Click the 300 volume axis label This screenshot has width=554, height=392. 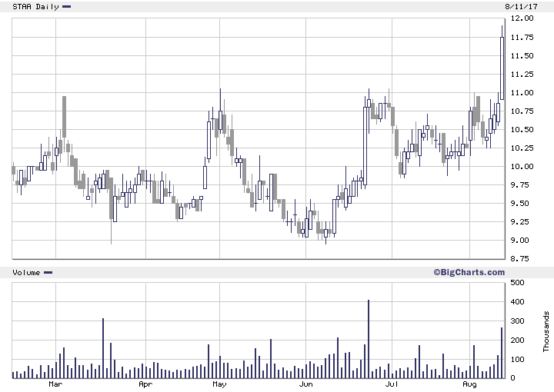[518, 321]
